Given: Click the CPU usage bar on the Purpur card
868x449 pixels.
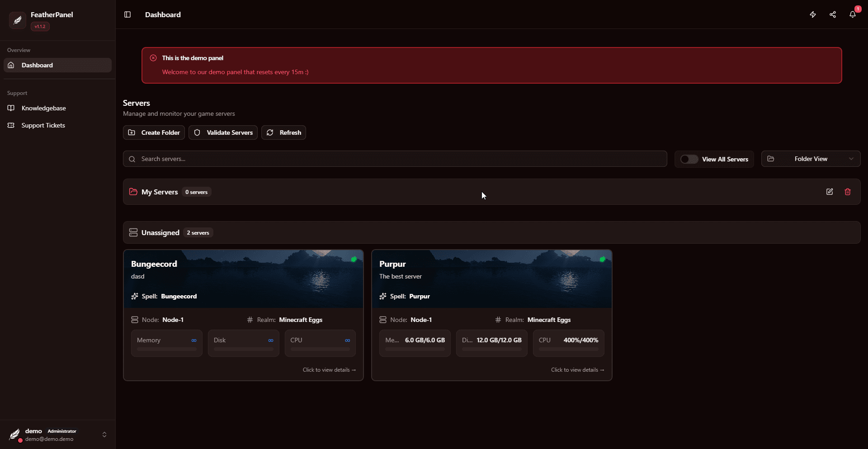Looking at the screenshot, I should pyautogui.click(x=568, y=349).
